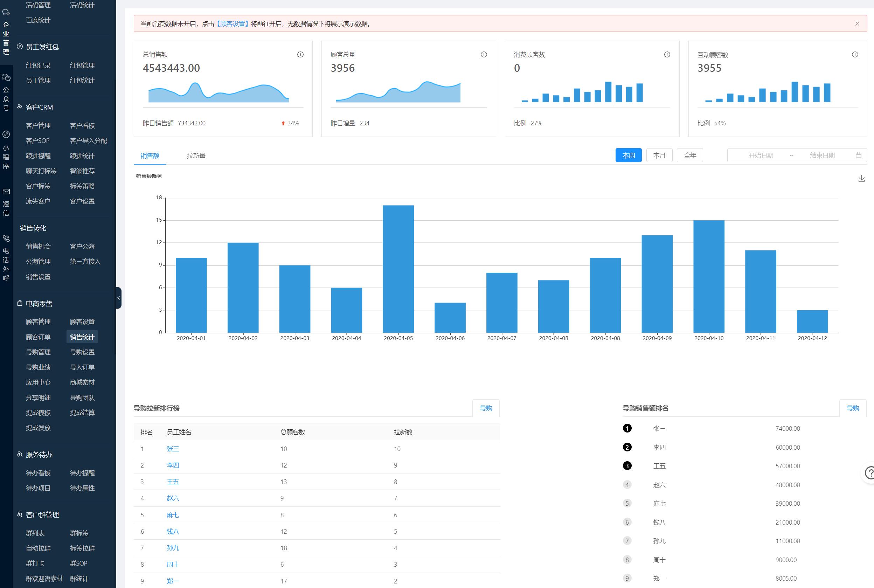Image resolution: width=874 pixels, height=588 pixels.
Task: Click the chart download icon
Action: click(x=861, y=179)
